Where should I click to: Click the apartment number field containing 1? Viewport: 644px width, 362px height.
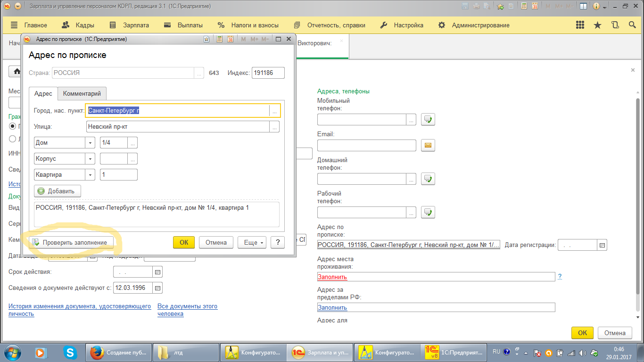[119, 175]
